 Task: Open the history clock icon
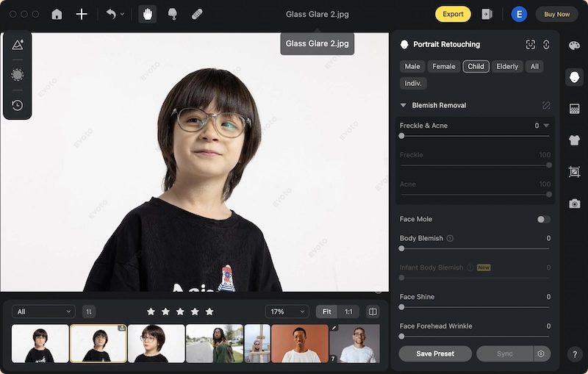17,105
